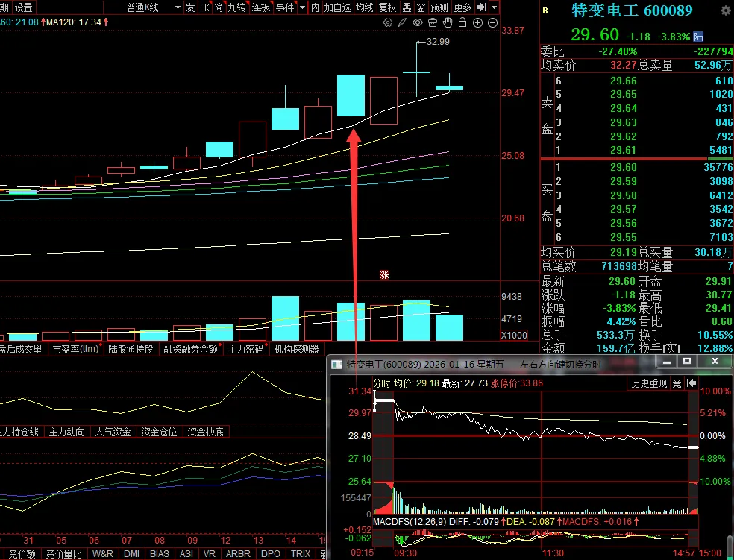Expand the dropdown next to 事件
This screenshot has width=734, height=560.
coord(302,7)
